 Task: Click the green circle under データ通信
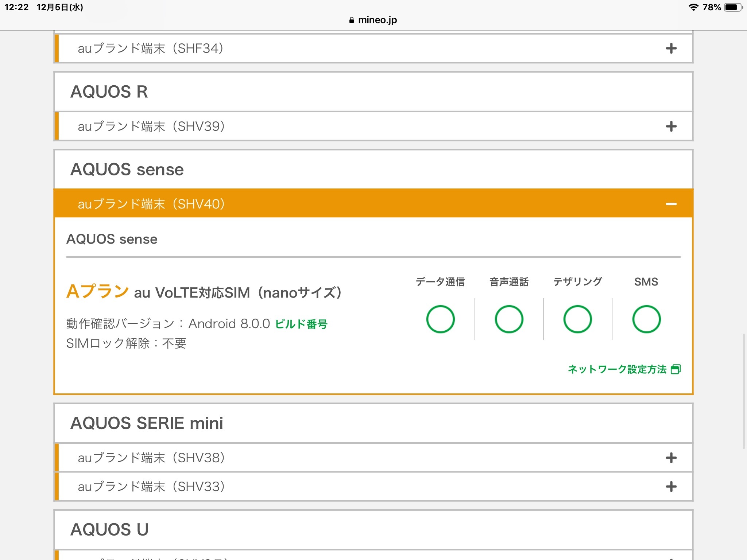(x=440, y=319)
